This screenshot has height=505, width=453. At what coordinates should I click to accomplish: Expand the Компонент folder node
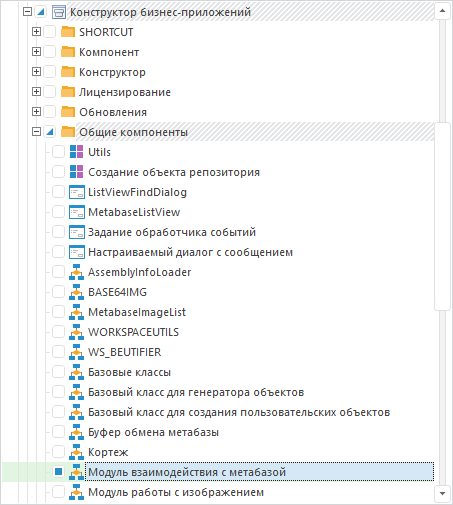(x=36, y=52)
